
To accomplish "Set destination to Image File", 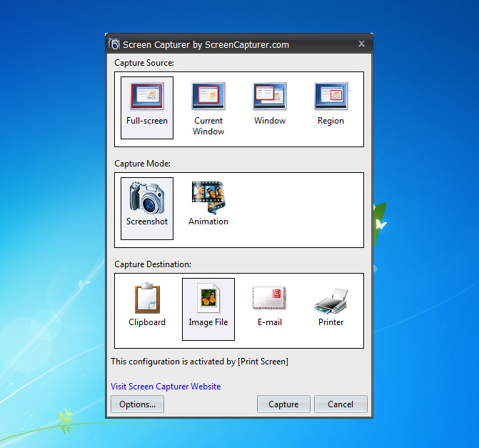I will [x=208, y=309].
